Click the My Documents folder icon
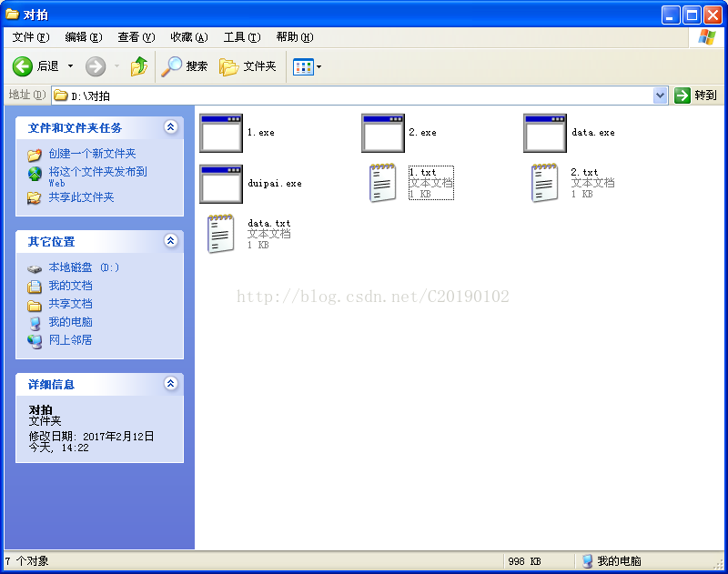Viewport: 728px width, 574px height. [35, 287]
